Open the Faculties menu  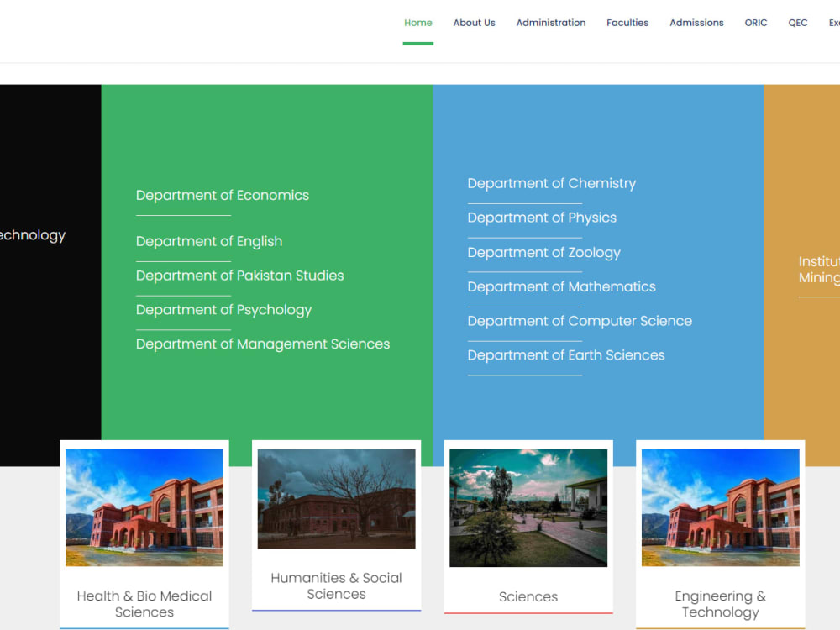[627, 23]
